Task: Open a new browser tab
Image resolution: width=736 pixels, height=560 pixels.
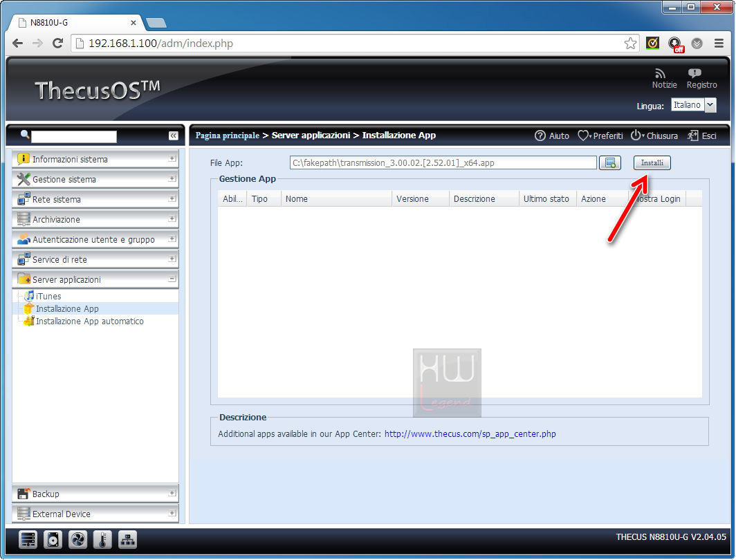Action: [156, 23]
